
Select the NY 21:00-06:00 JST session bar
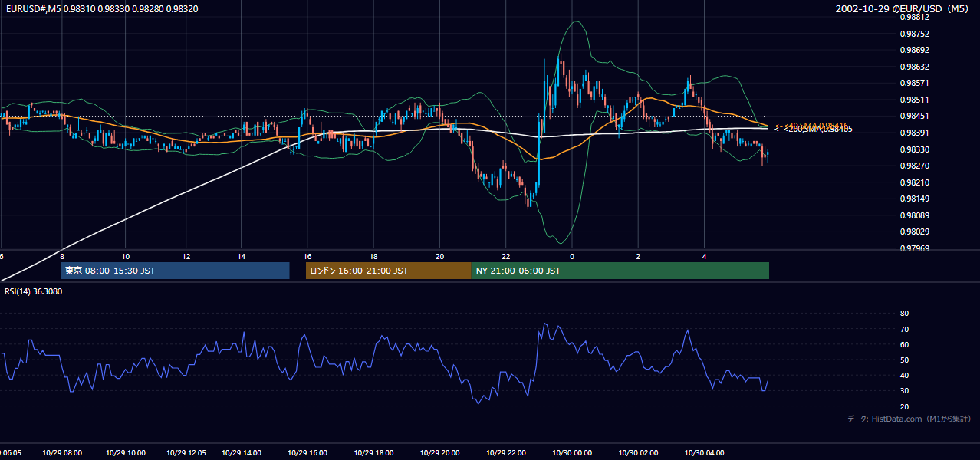(620, 271)
